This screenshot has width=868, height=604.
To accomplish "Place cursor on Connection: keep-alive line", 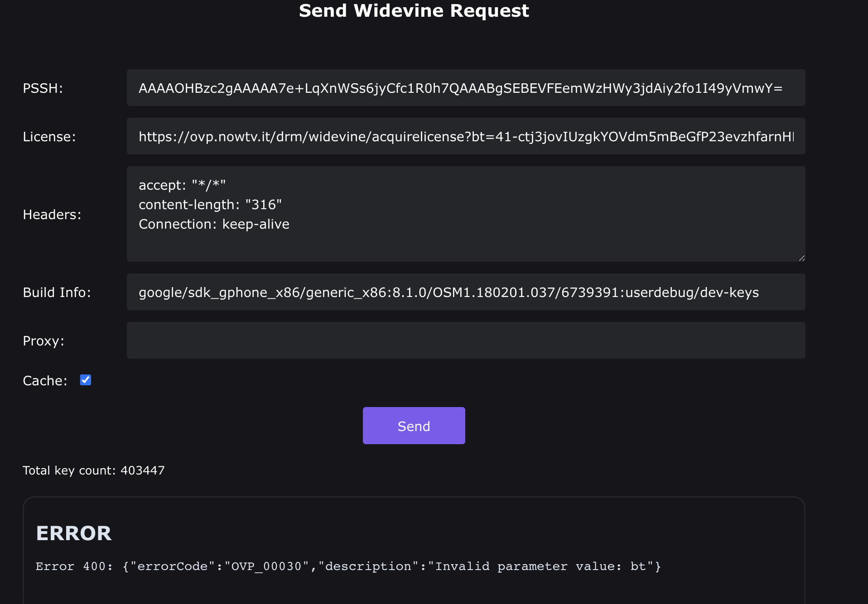I will click(x=214, y=224).
